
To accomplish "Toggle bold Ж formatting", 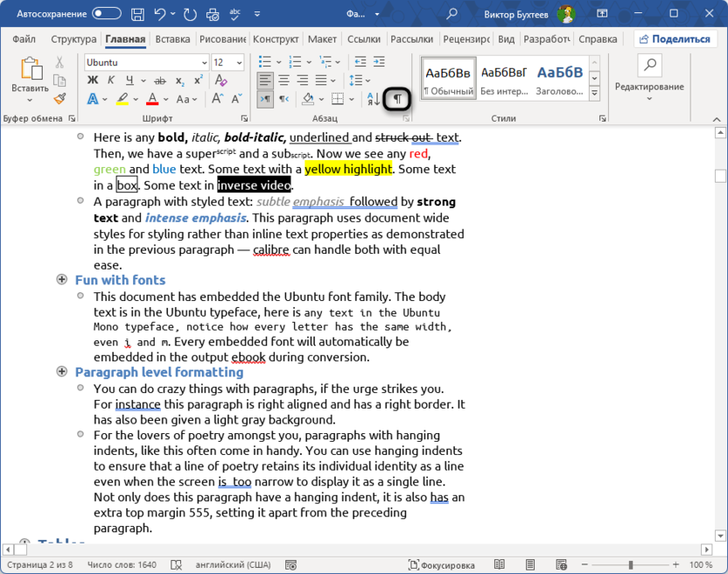I will (x=93, y=80).
